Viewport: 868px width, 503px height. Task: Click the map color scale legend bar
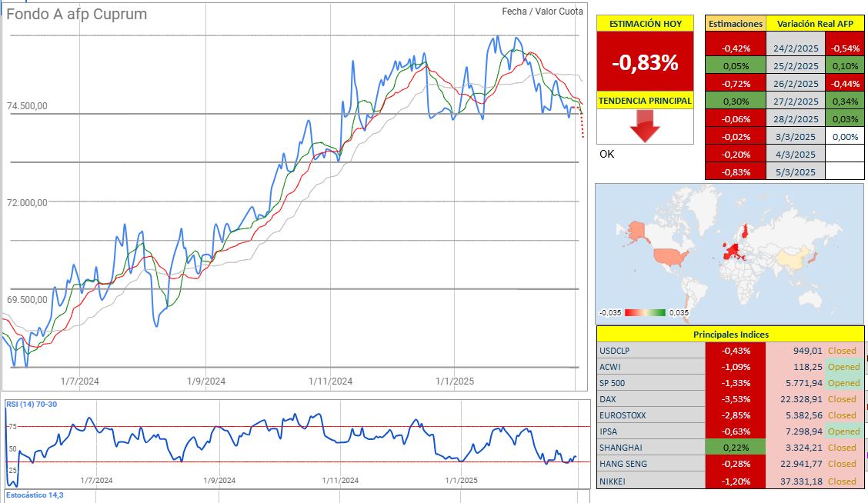click(x=645, y=313)
